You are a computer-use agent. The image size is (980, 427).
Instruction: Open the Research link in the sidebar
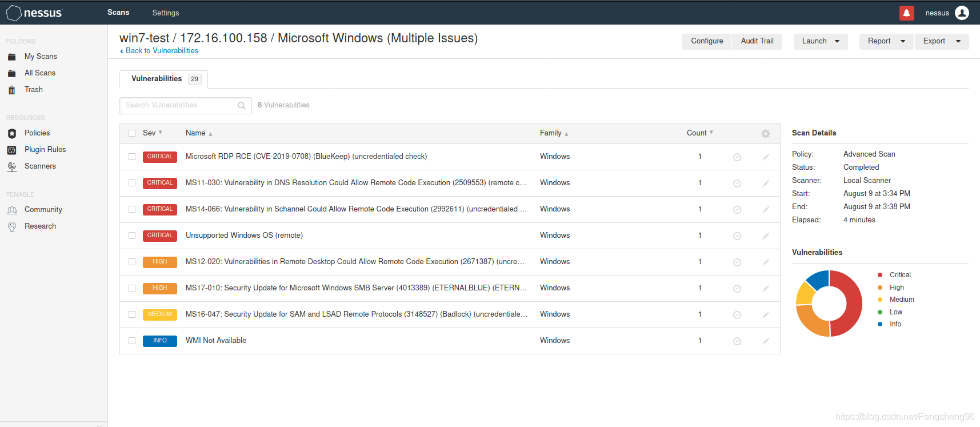[41, 226]
